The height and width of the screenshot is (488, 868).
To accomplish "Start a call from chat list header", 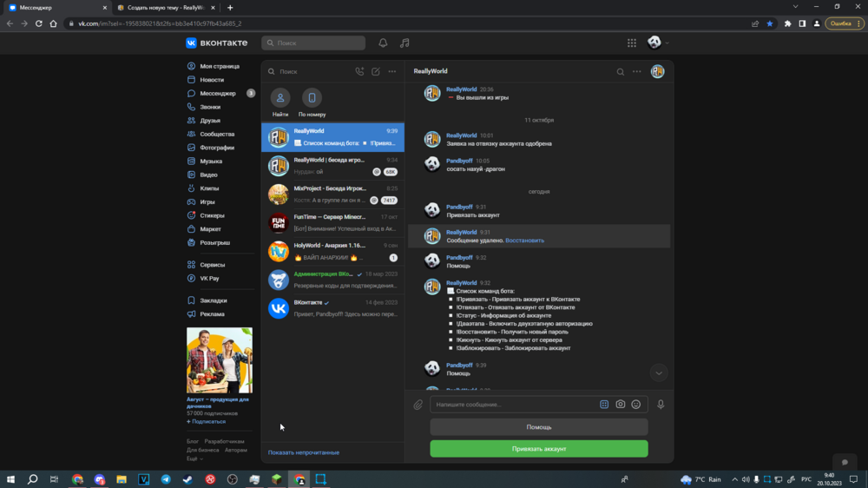I will pos(360,71).
